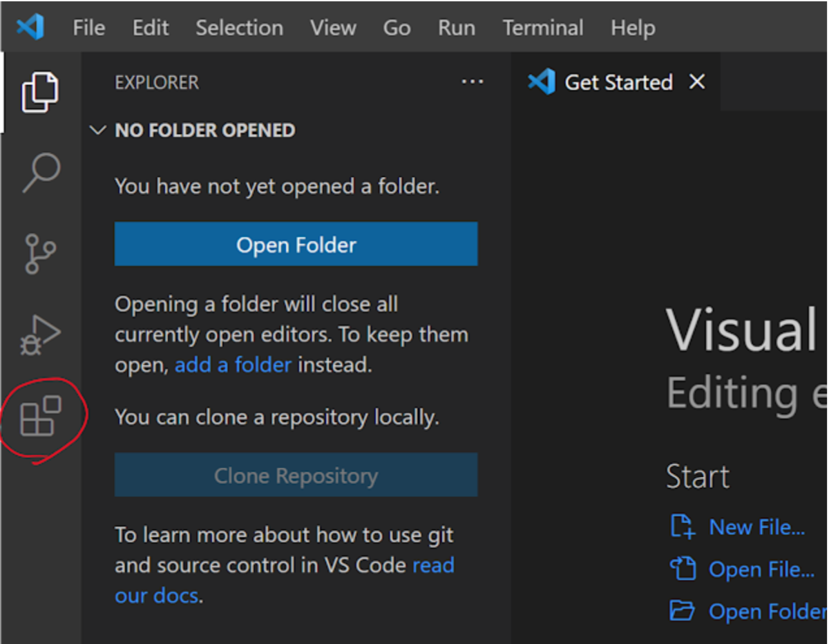Open the Run and Debug view icon
The width and height of the screenshot is (829, 644).
[40, 336]
